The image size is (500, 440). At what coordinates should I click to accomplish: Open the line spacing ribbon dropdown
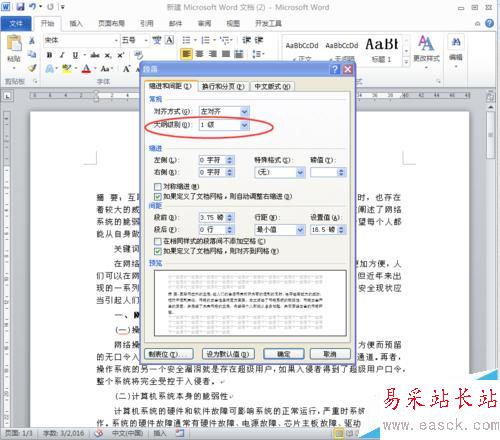258,54
